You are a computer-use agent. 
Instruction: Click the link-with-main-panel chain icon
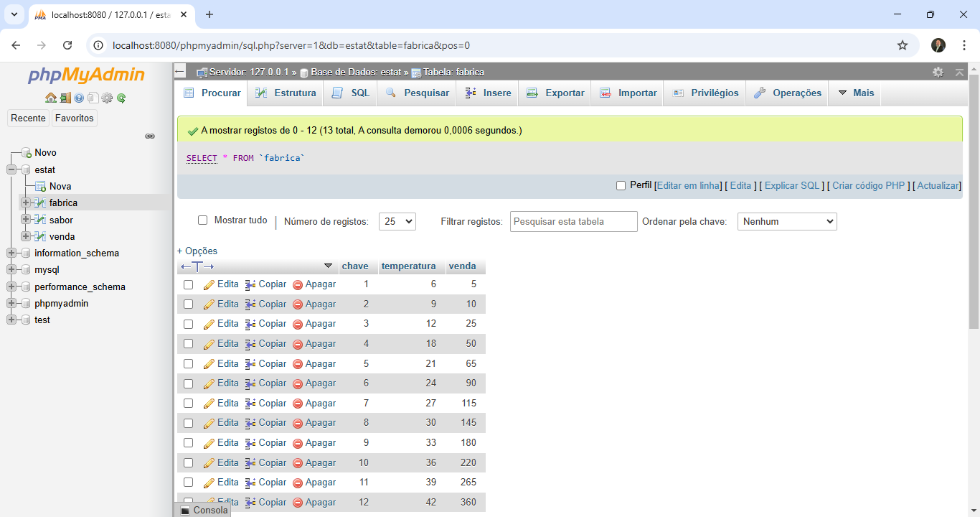coord(150,136)
